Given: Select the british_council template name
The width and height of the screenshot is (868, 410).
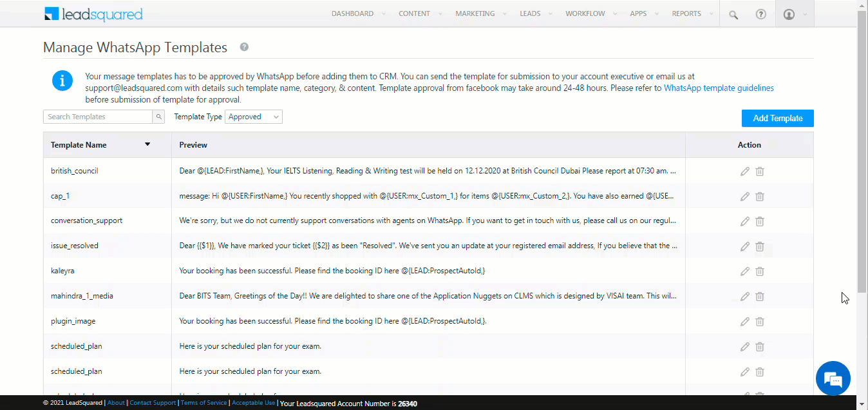Looking at the screenshot, I should coord(75,171).
